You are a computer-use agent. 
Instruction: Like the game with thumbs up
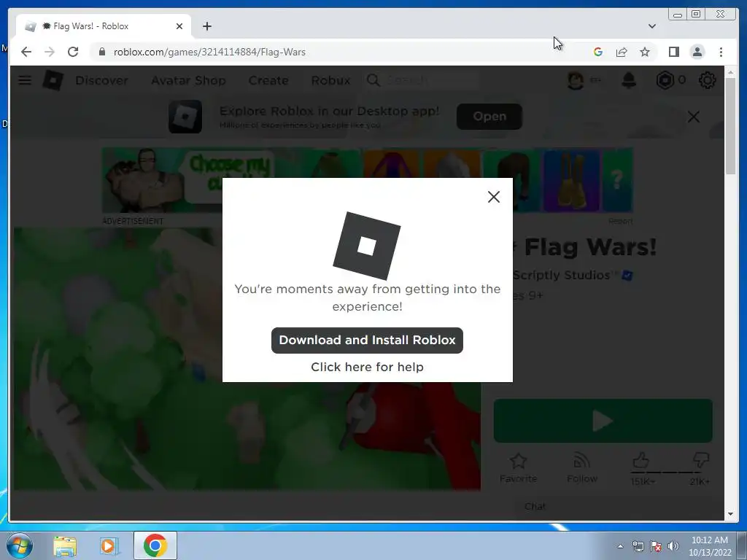641,461
